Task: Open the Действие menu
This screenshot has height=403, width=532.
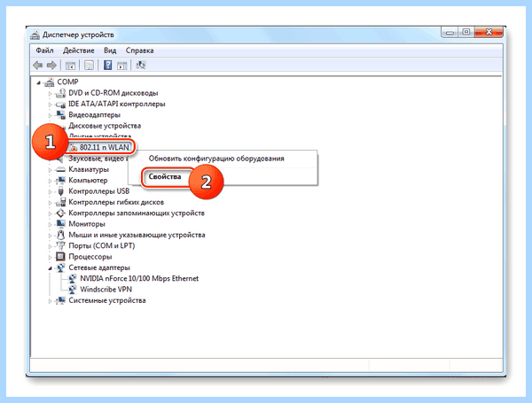Action: [x=78, y=50]
